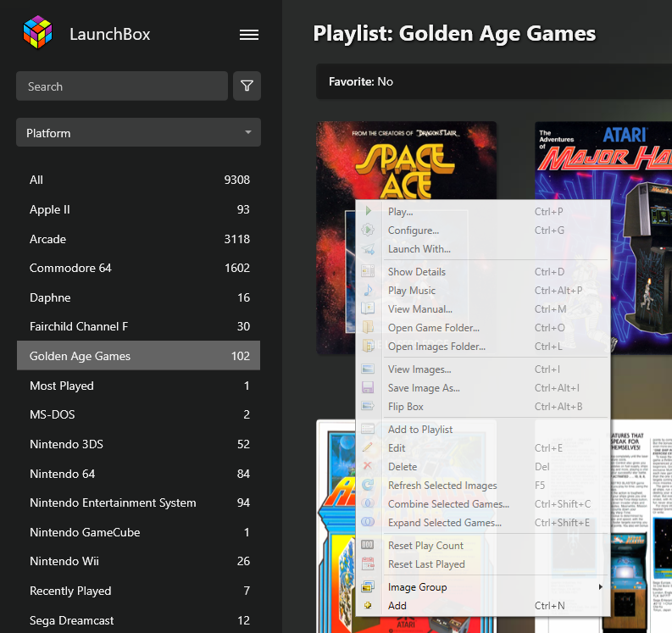Screen dimensions: 672x633
Task: Choose Edit menu entry
Action: tap(483, 448)
